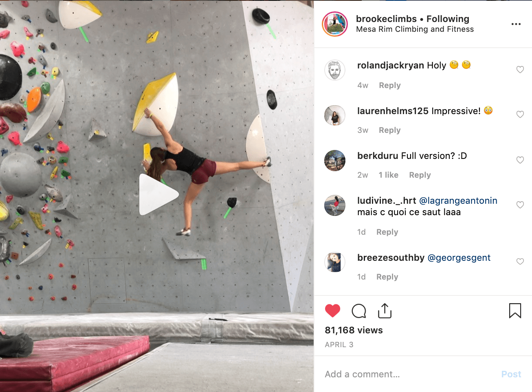Unlike the post with the red heart
Image resolution: width=532 pixels, height=392 pixels.
pyautogui.click(x=332, y=311)
